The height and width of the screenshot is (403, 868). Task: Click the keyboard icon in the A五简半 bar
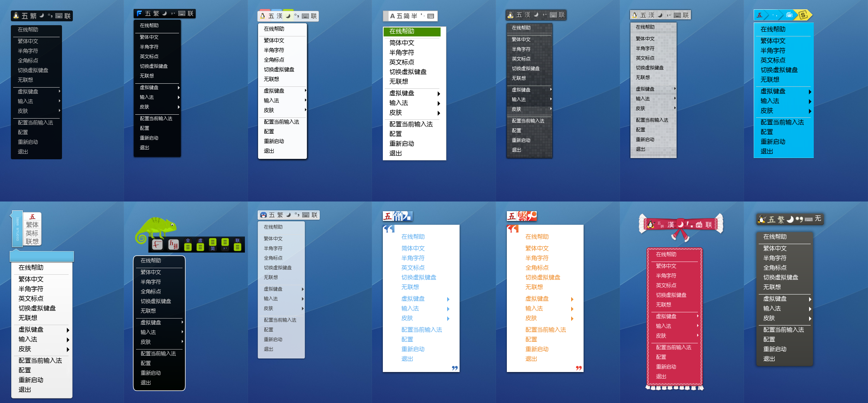click(x=431, y=16)
